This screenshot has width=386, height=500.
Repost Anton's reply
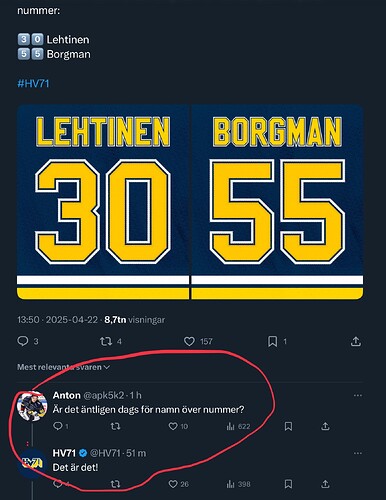pyautogui.click(x=115, y=426)
